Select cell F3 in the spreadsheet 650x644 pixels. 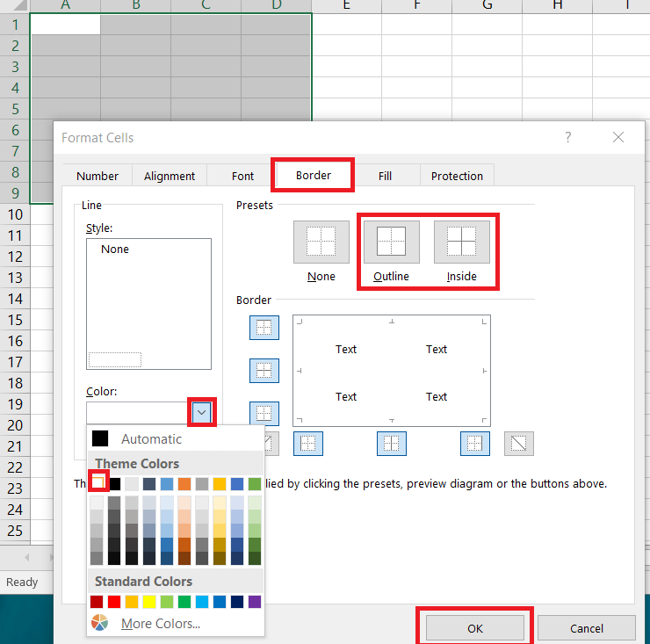pos(416,67)
